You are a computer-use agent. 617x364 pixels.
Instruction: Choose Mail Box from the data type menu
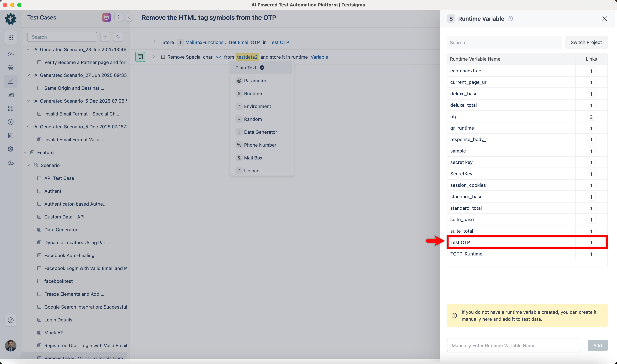click(253, 158)
